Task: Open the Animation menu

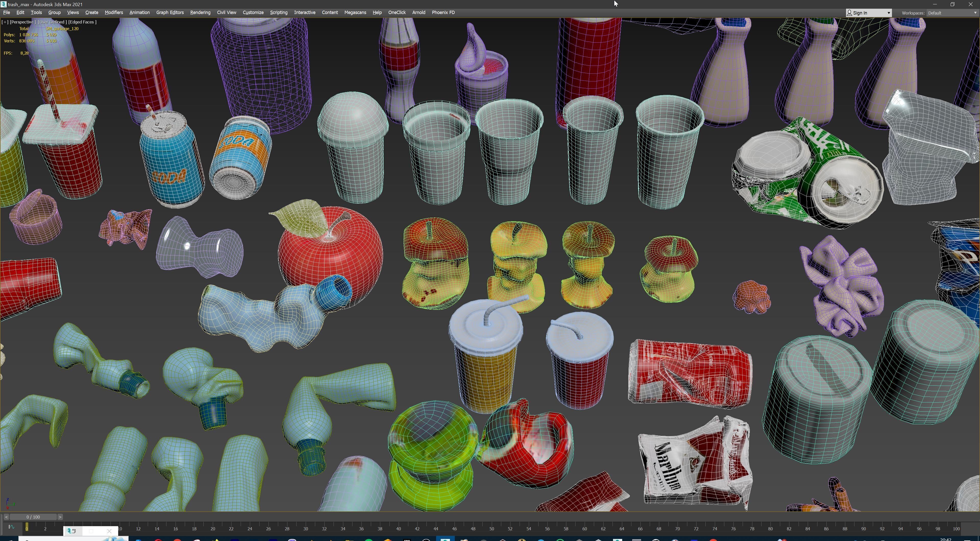Action: (139, 13)
